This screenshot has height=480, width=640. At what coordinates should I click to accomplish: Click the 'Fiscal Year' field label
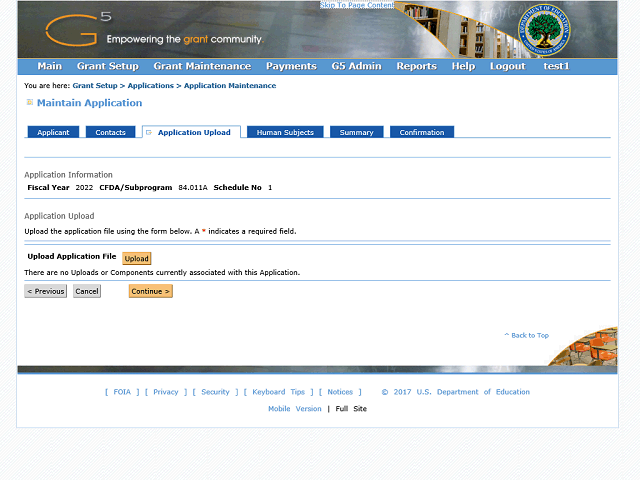click(48, 188)
